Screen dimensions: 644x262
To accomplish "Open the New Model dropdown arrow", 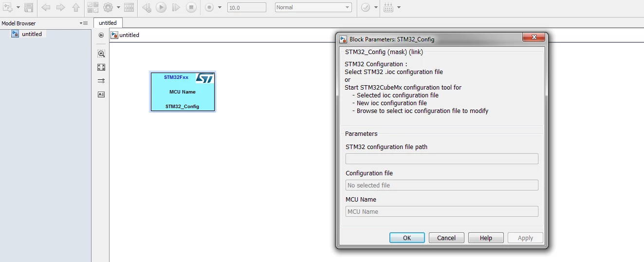I will (x=18, y=7).
